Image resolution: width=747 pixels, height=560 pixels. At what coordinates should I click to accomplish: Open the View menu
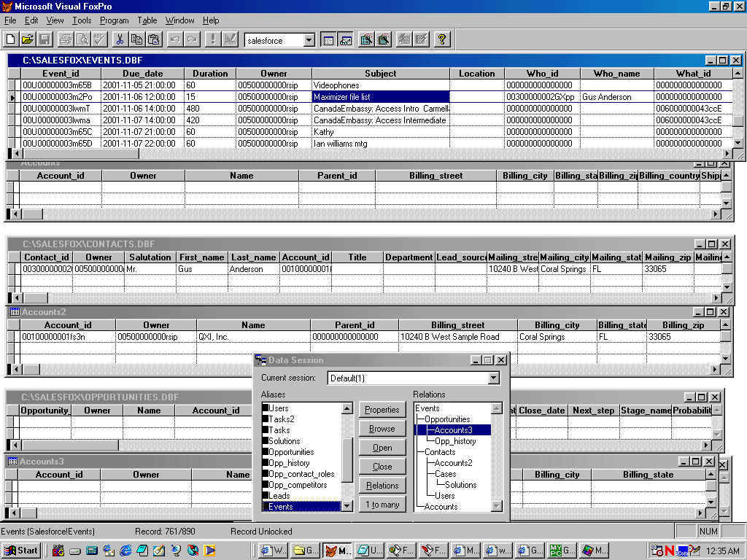pyautogui.click(x=55, y=20)
